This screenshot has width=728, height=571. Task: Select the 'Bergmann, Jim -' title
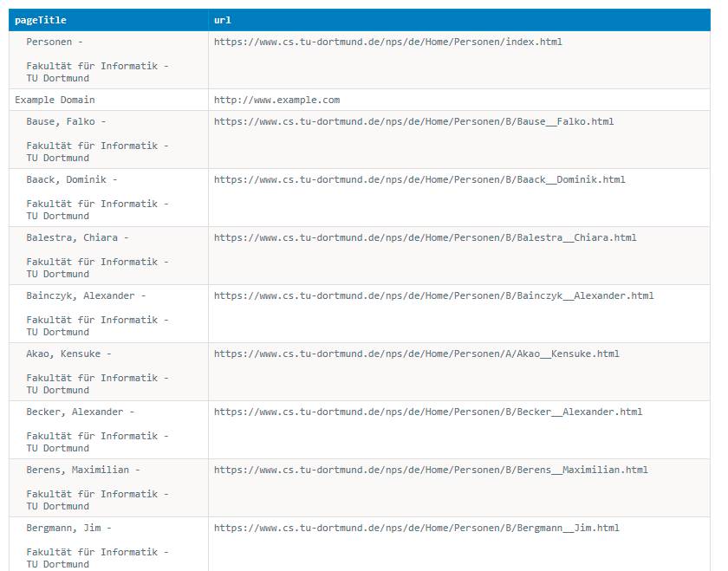[68, 528]
